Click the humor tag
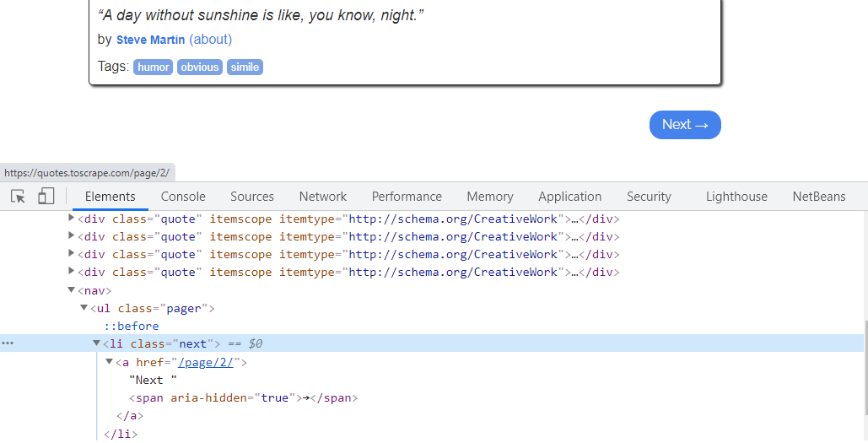The height and width of the screenshot is (443, 868). [154, 68]
